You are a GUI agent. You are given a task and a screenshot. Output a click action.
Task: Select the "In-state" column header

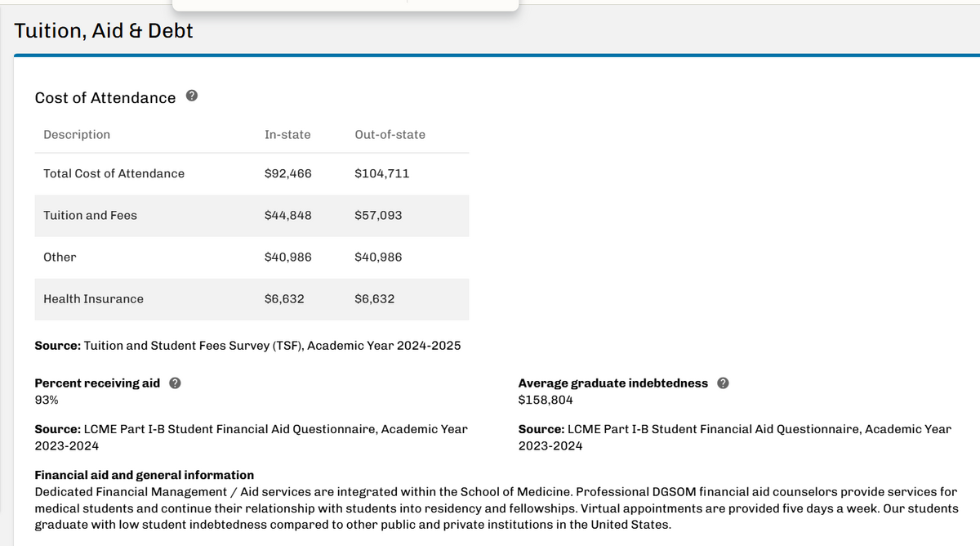click(x=287, y=134)
